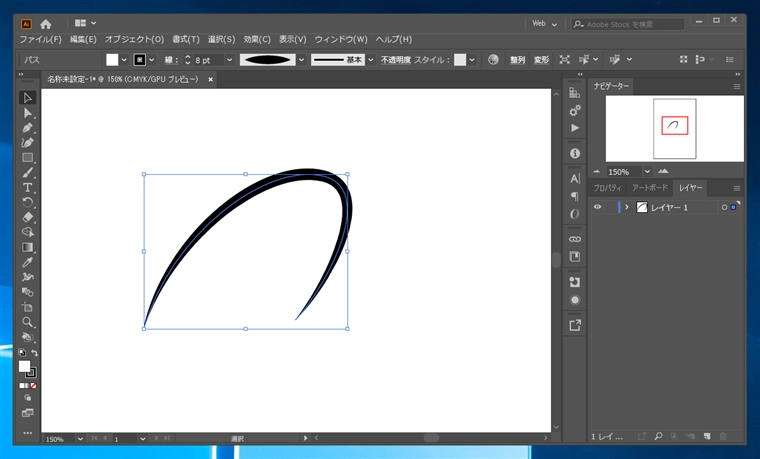Swap fill and stroke arrows
760x459 pixels.
click(x=34, y=352)
